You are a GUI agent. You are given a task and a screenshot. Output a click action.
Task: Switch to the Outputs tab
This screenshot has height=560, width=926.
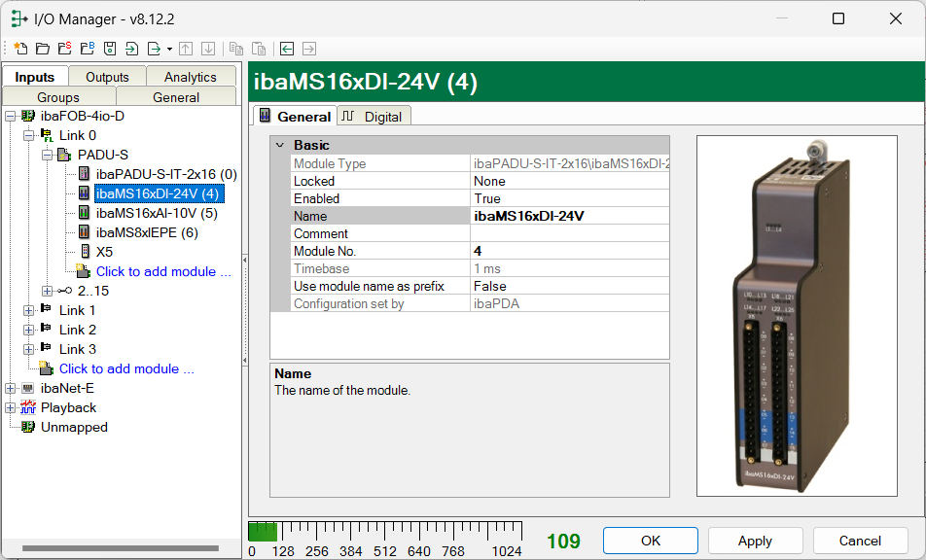click(107, 77)
